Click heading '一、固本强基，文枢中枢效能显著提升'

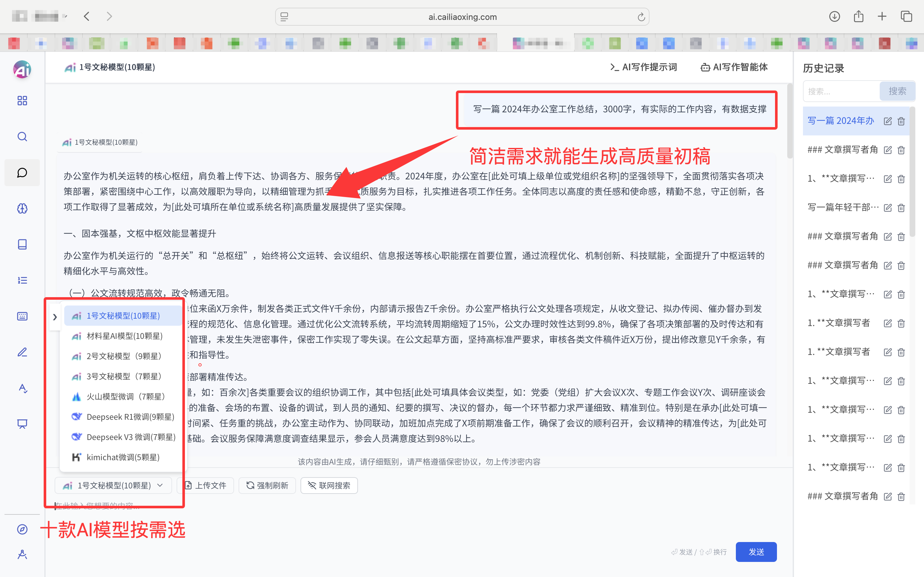pyautogui.click(x=140, y=234)
